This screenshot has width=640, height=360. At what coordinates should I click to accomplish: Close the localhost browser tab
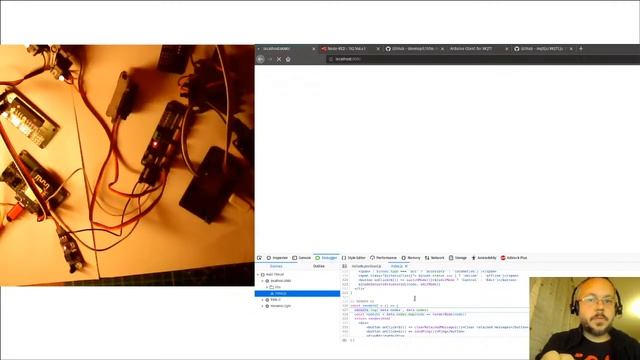coord(313,49)
